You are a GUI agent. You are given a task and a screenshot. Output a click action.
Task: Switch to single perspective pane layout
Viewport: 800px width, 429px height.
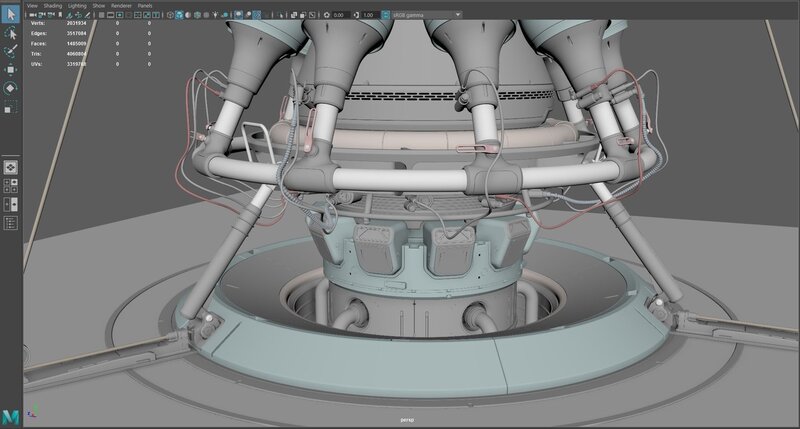[x=11, y=166]
